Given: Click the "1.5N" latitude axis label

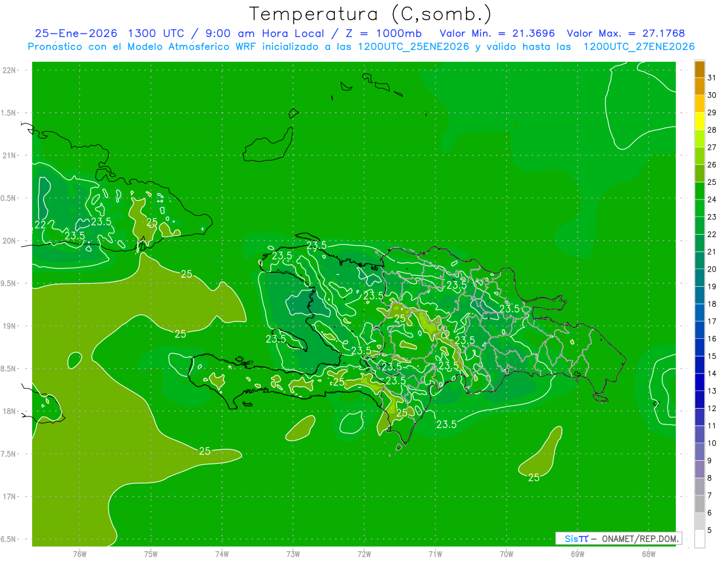Looking at the screenshot, I should point(9,113).
